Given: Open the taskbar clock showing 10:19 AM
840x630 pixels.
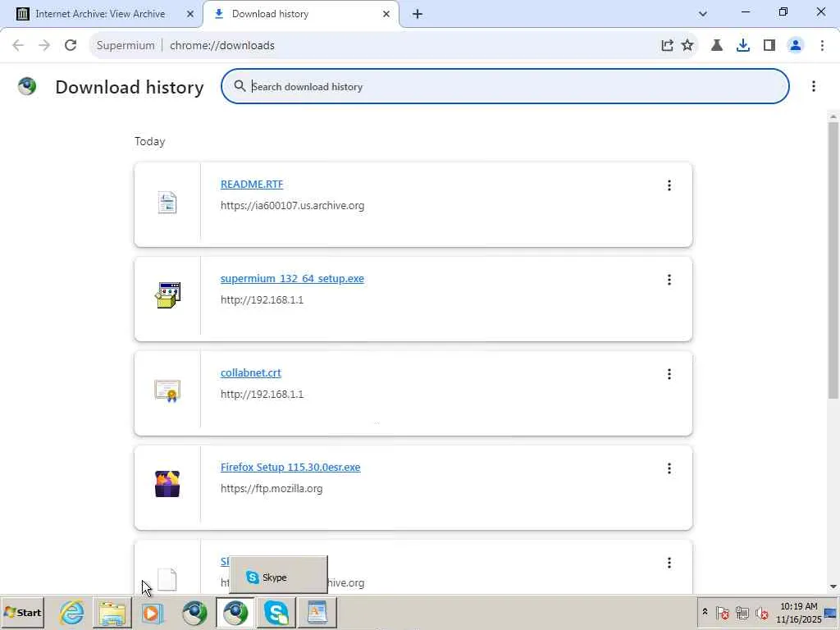Looking at the screenshot, I should pyautogui.click(x=799, y=612).
